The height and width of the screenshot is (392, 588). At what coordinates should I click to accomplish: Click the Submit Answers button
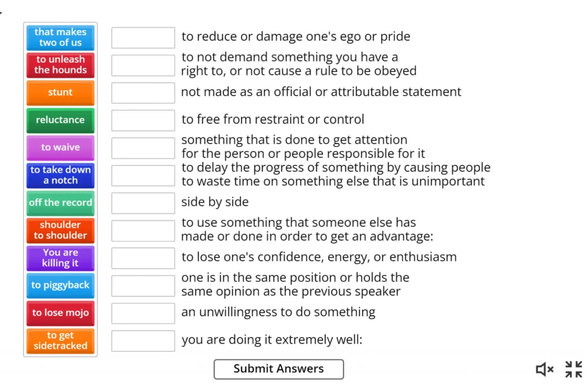click(278, 369)
